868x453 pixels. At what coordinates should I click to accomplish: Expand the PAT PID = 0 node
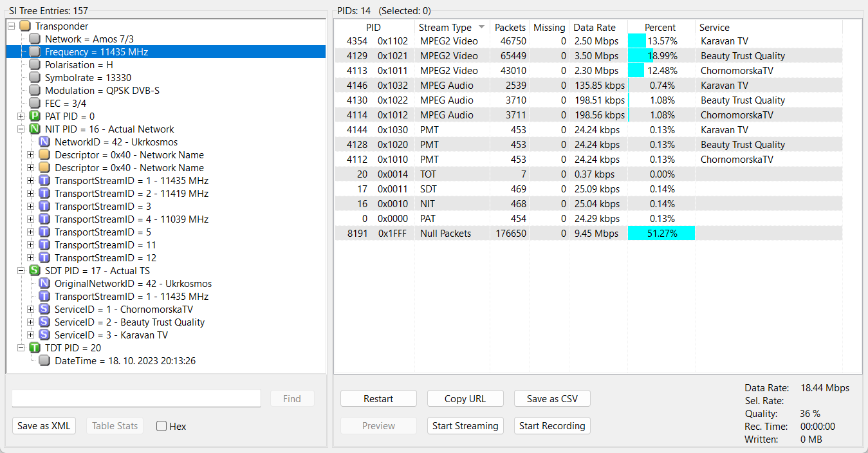click(21, 116)
